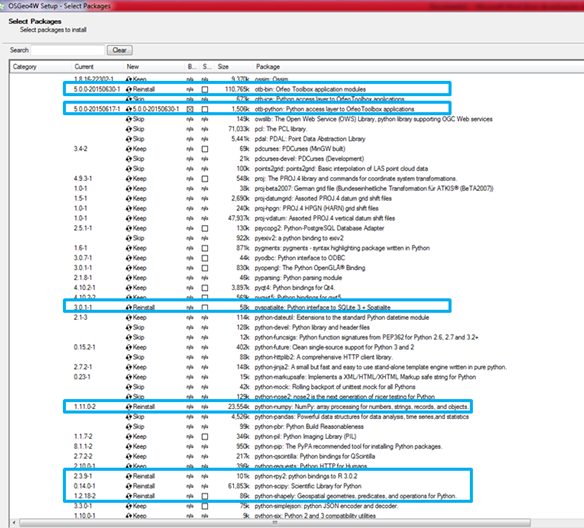Click the B... column header
The height and width of the screenshot is (528, 584).
click(193, 67)
